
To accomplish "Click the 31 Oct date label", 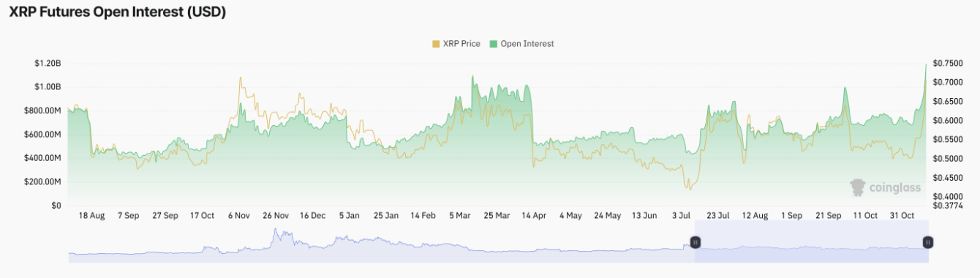I will pyautogui.click(x=902, y=216).
